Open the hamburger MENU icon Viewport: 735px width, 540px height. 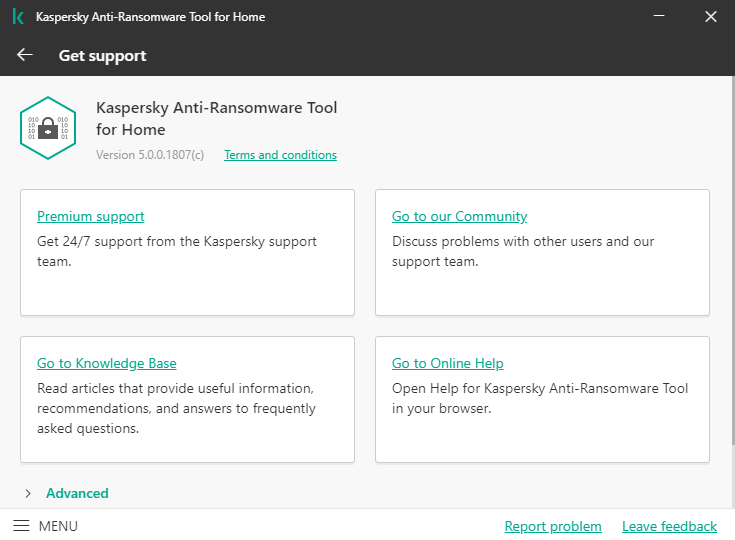tap(21, 526)
